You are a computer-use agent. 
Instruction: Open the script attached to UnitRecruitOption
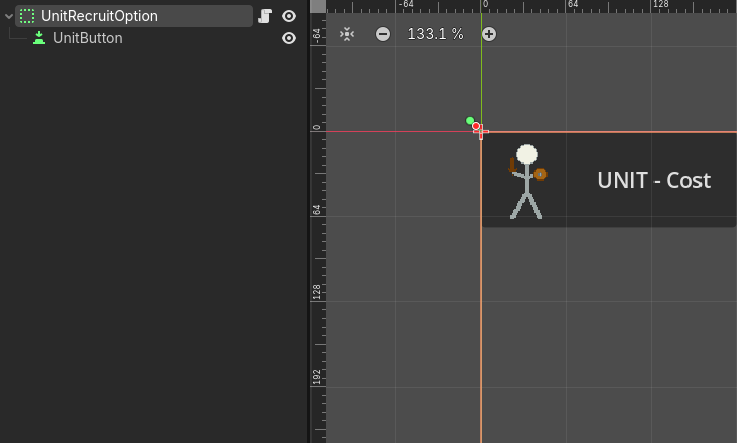click(x=265, y=16)
